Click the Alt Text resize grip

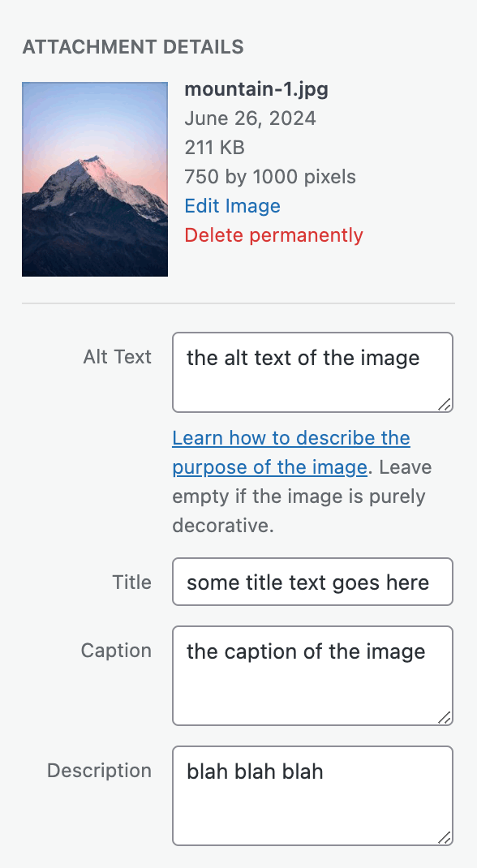[446, 404]
